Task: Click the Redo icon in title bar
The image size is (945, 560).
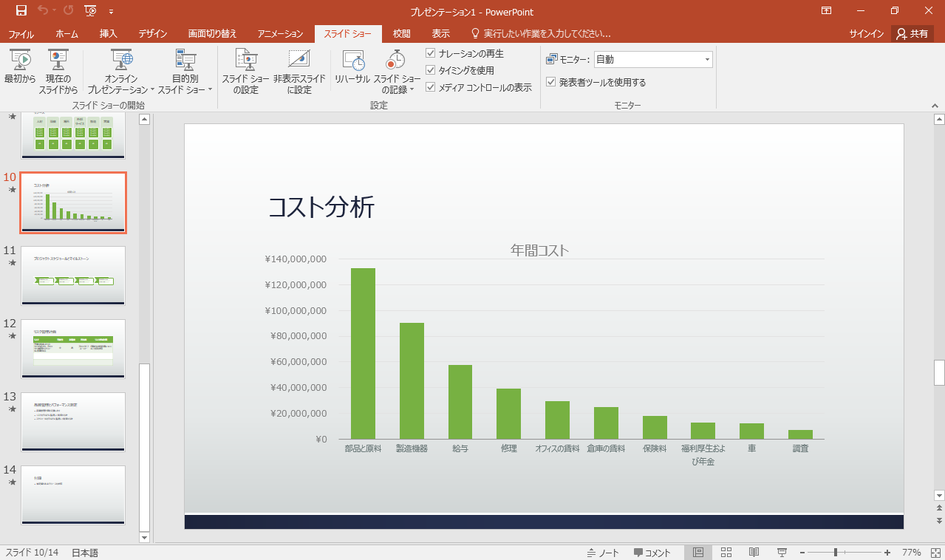Action: click(68, 11)
